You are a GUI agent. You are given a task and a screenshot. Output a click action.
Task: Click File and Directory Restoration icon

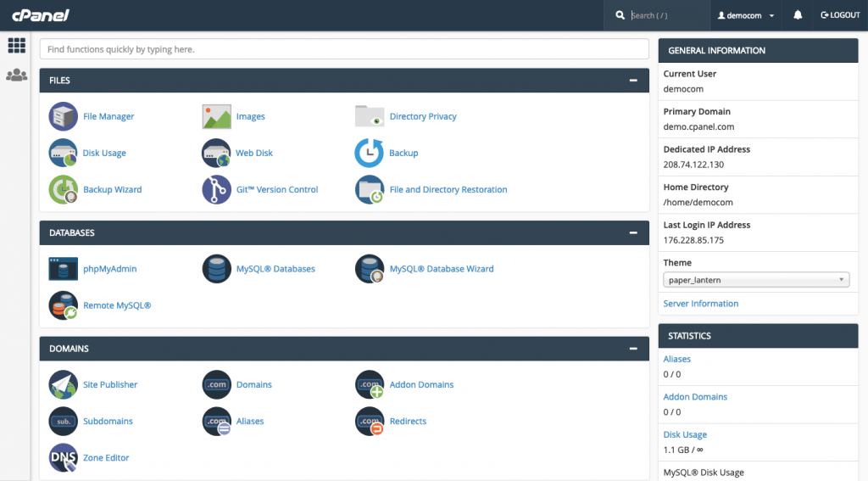click(x=370, y=189)
